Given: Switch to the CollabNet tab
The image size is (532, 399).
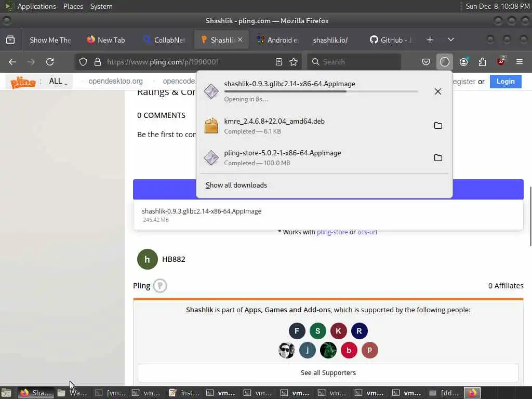Looking at the screenshot, I should tap(164, 40).
